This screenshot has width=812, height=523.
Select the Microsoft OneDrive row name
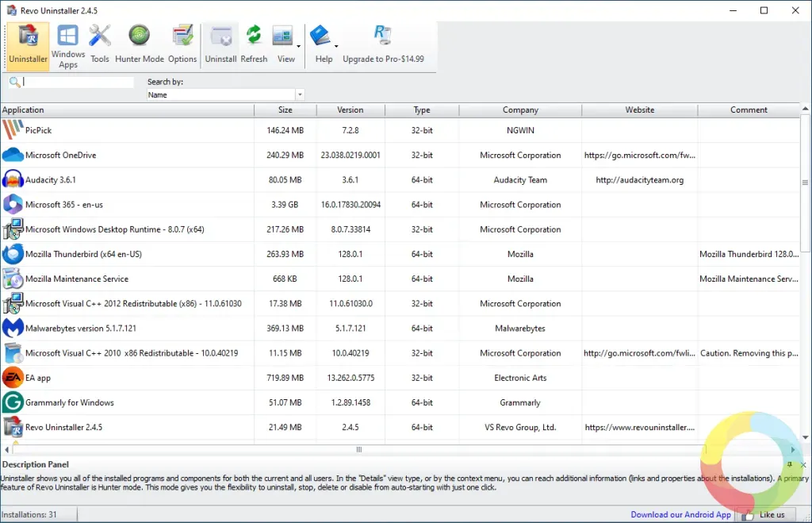pos(60,155)
